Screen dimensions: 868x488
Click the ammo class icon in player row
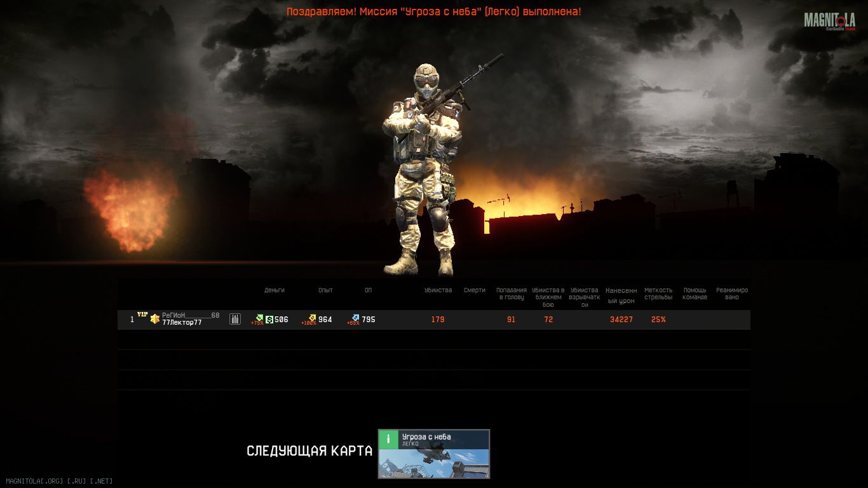coord(235,319)
